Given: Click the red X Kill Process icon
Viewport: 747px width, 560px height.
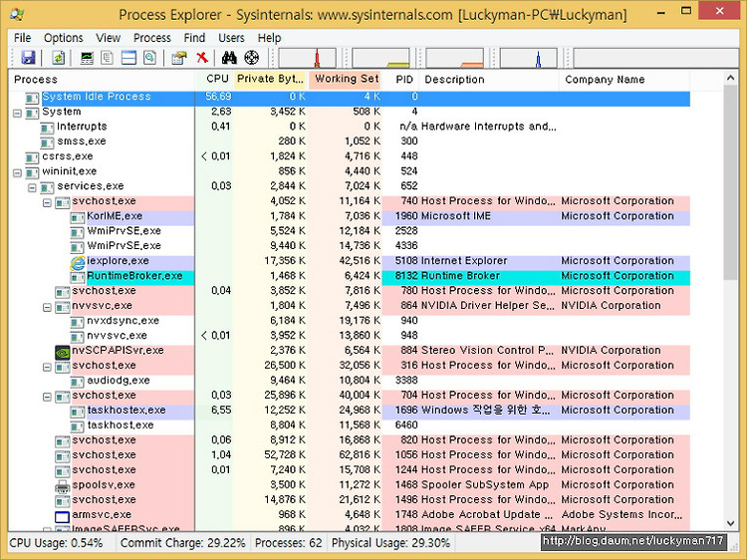Looking at the screenshot, I should click(202, 58).
